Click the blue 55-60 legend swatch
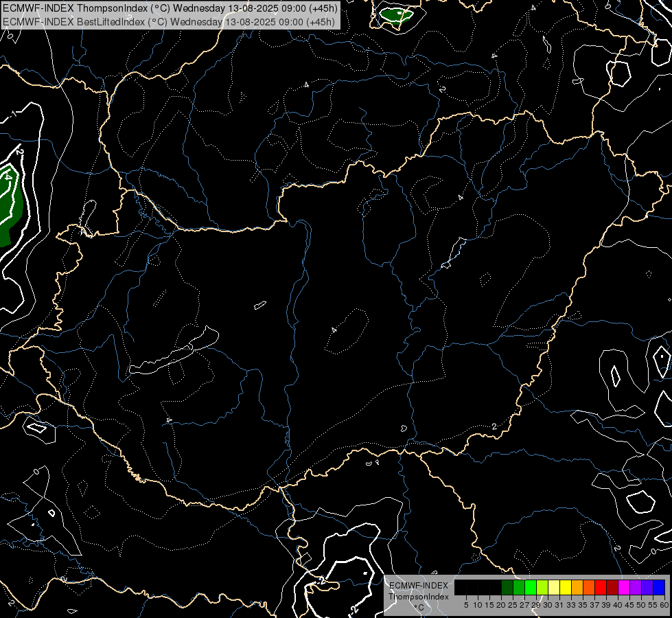 point(659,587)
